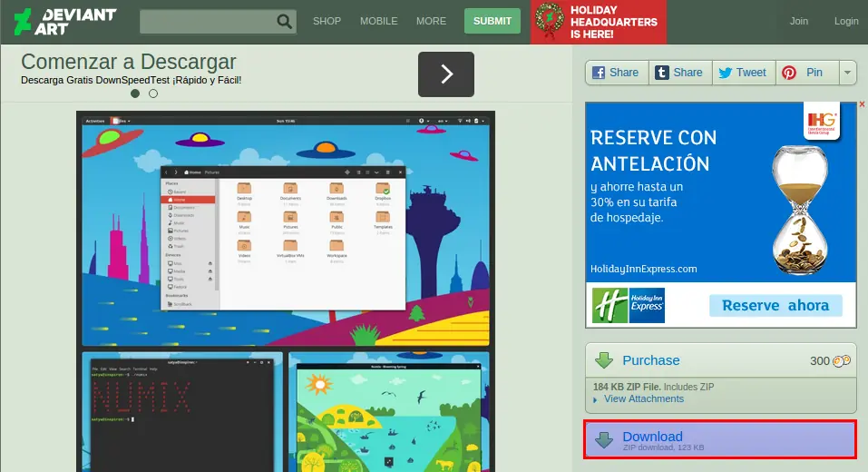Click the '184 KB ZIP File' text
868x472 pixels.
click(x=627, y=387)
